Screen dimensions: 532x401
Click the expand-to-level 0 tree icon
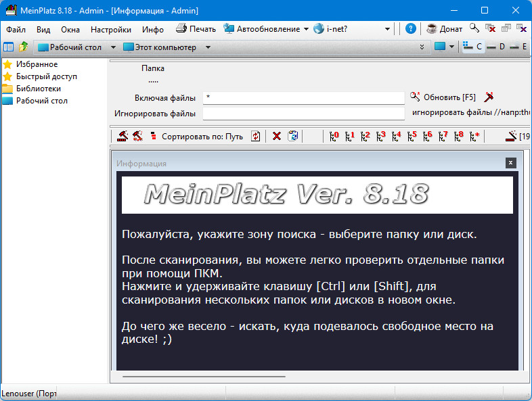[x=332, y=136]
